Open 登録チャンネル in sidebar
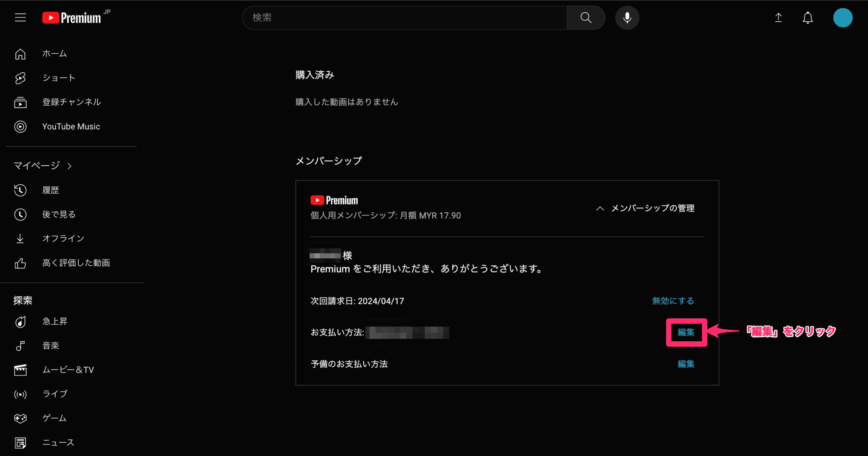868x456 pixels. coord(71,102)
